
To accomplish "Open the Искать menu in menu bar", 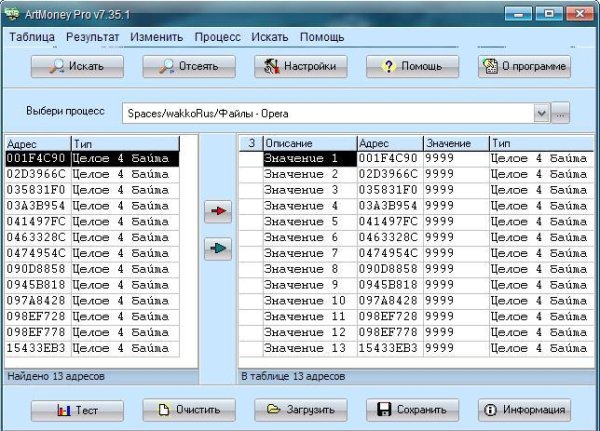I will tap(270, 37).
